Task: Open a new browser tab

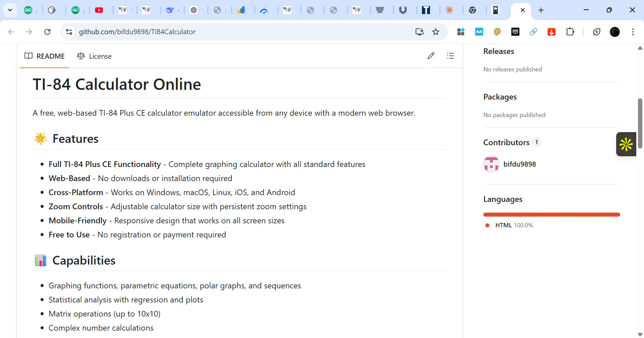Action: [541, 10]
